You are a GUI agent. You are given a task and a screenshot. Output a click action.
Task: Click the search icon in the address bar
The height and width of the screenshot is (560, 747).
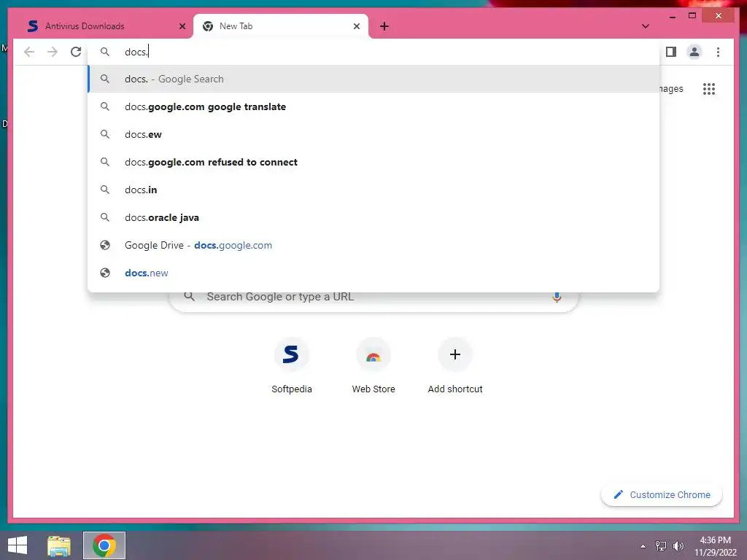[105, 52]
